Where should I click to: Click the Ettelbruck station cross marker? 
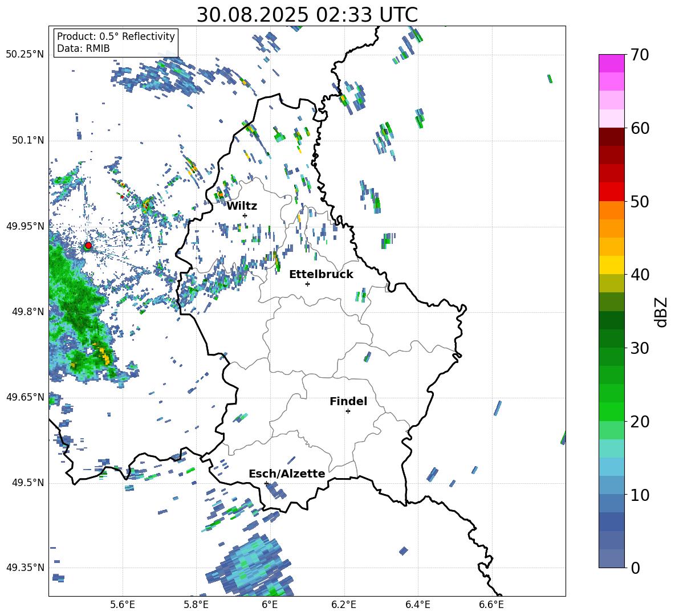click(x=307, y=284)
